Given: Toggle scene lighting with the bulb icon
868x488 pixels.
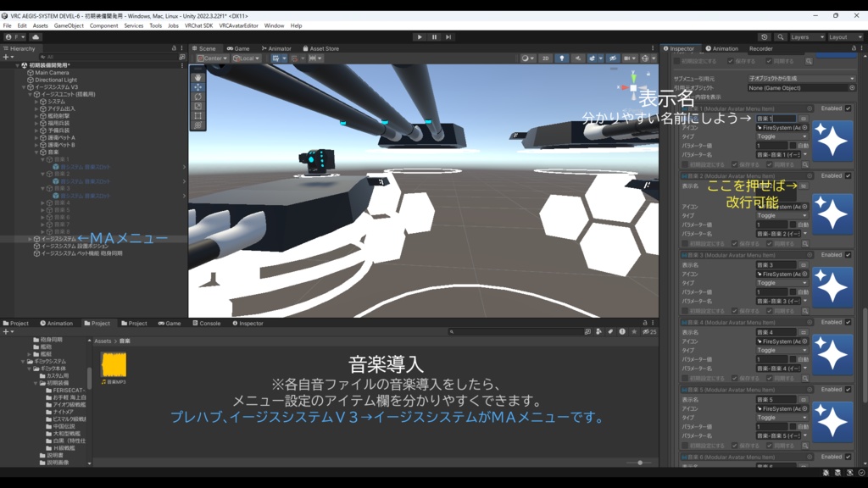Looking at the screenshot, I should pyautogui.click(x=562, y=58).
